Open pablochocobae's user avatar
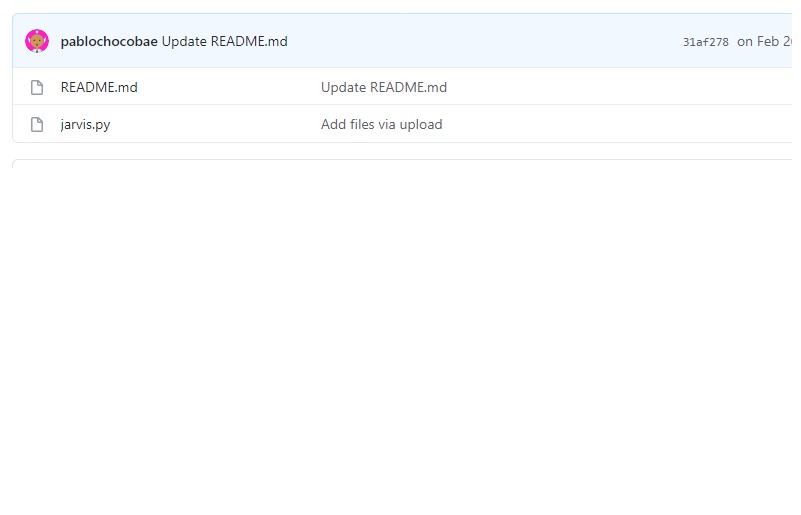Viewport: 801px width, 515px height. coord(37,41)
